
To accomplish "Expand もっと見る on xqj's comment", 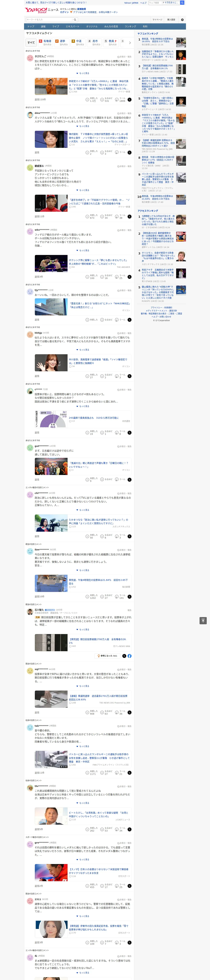I will [x=83, y=686].
